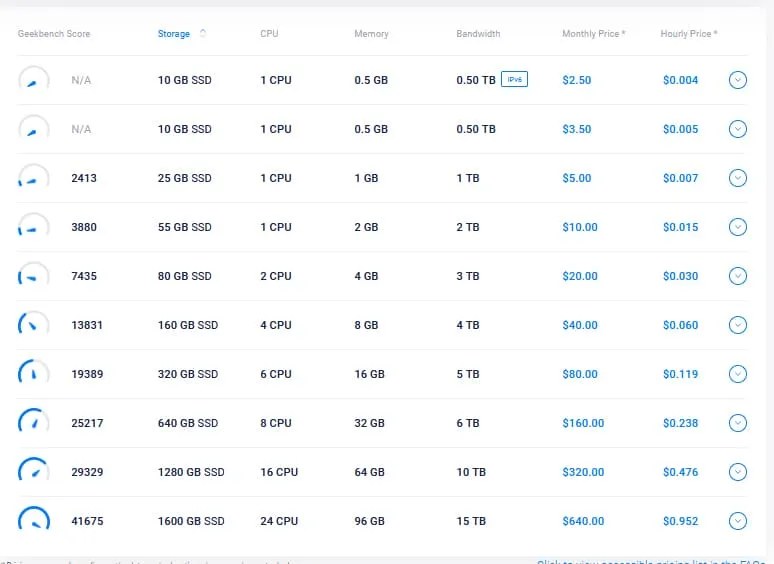Click the 15 TB bandwidth cell
The width and height of the screenshot is (774, 564).
(471, 521)
